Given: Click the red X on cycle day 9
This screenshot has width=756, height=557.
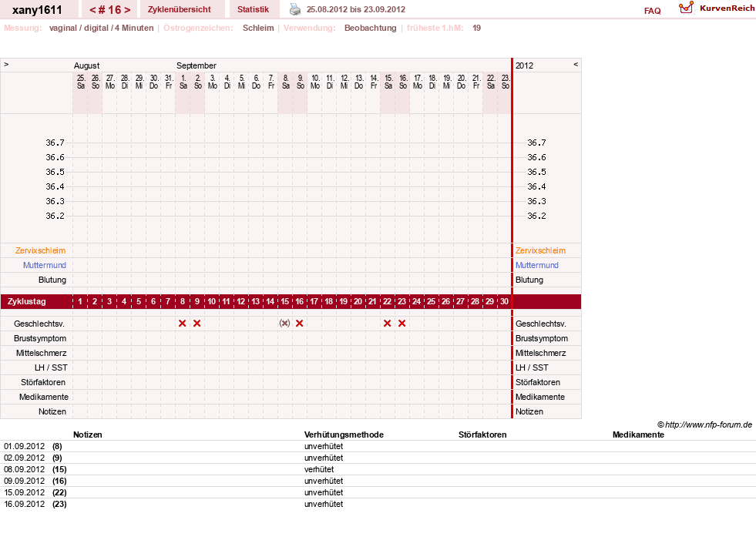Looking at the screenshot, I should [197, 324].
